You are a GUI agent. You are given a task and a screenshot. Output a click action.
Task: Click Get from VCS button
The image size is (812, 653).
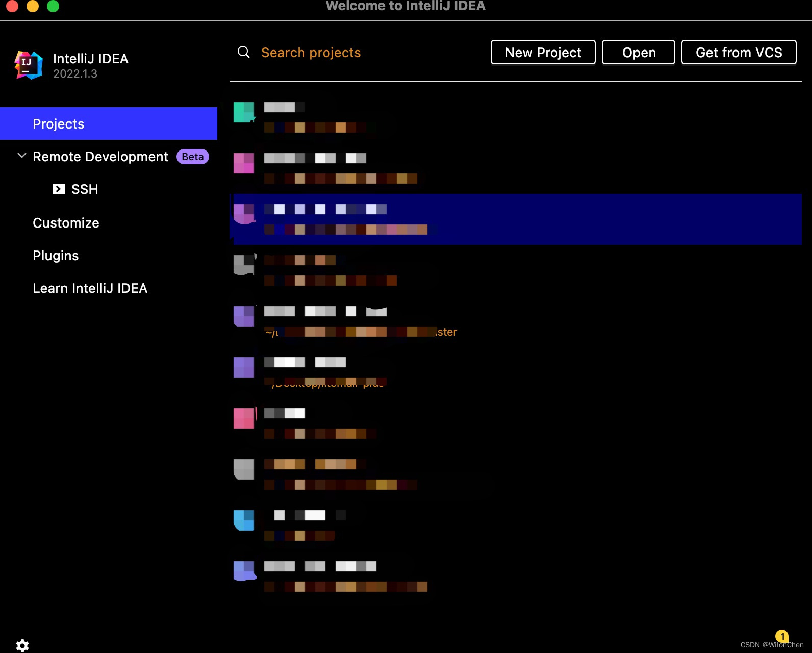(739, 52)
